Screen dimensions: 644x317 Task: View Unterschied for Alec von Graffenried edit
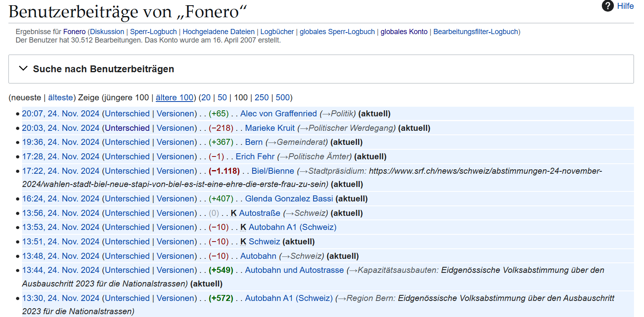pyautogui.click(x=127, y=114)
